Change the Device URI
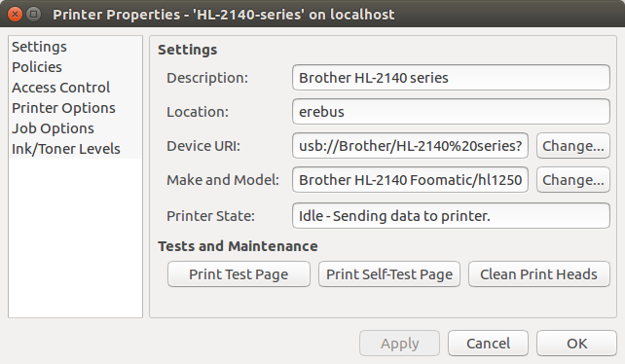This screenshot has width=625, height=364. (x=573, y=146)
